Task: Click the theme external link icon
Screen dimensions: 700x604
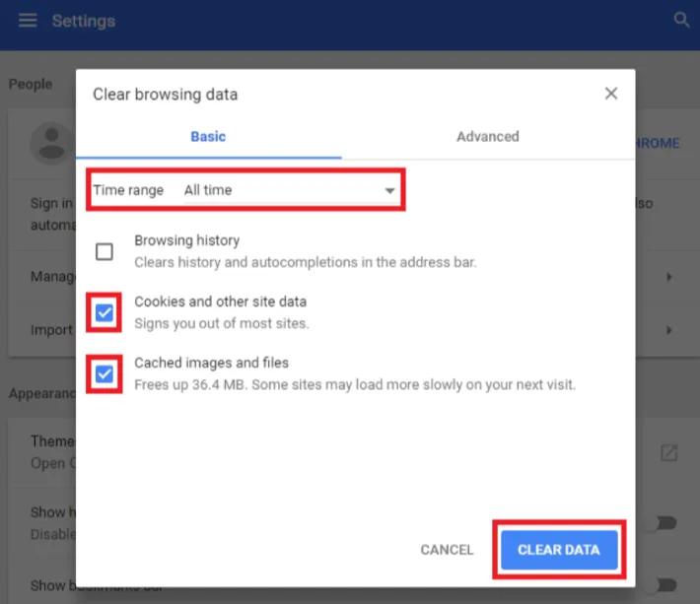Action: point(668,453)
